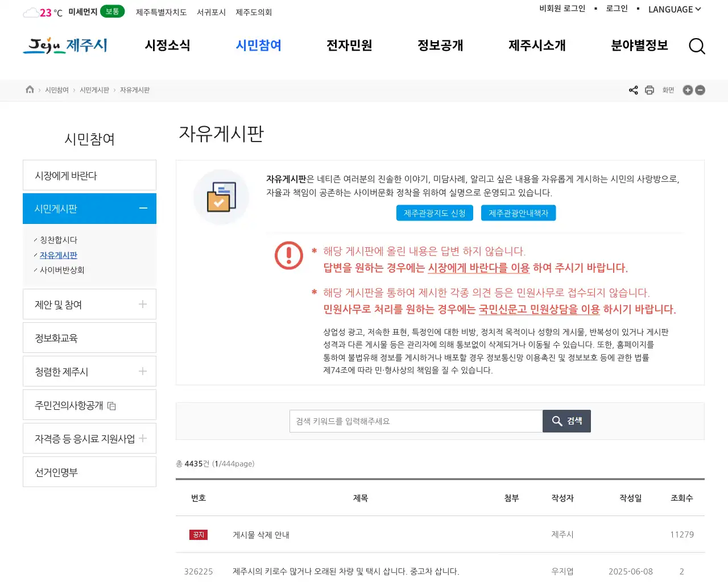Screen dimensions: 728x582
Task: Click the 작성자 column header
Action: (x=562, y=498)
